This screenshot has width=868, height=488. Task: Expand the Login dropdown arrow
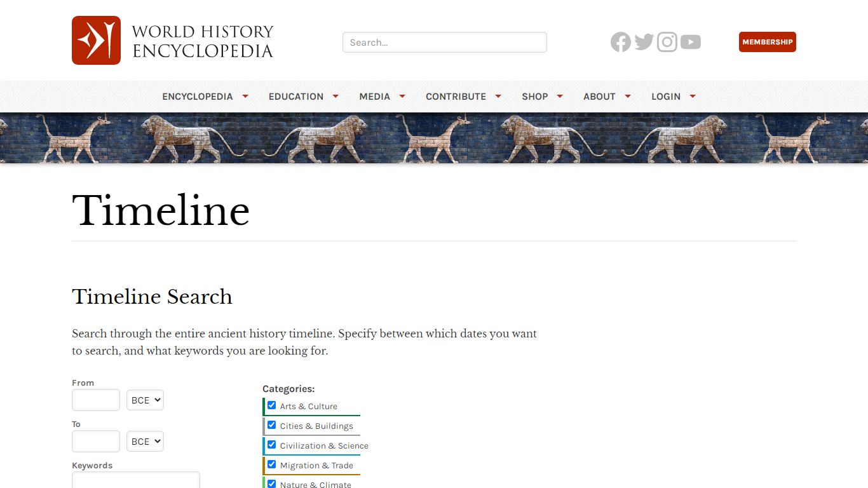(693, 97)
